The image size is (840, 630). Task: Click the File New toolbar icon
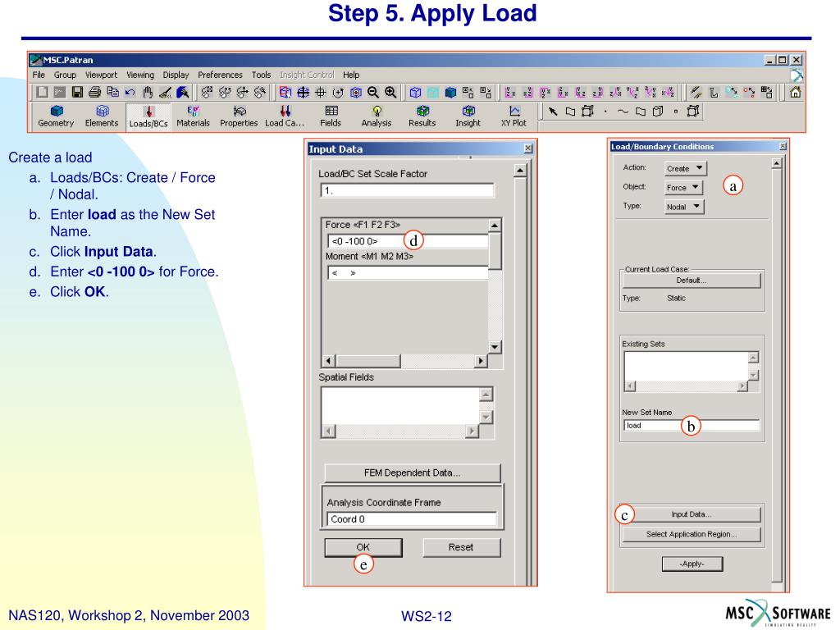click(42, 92)
